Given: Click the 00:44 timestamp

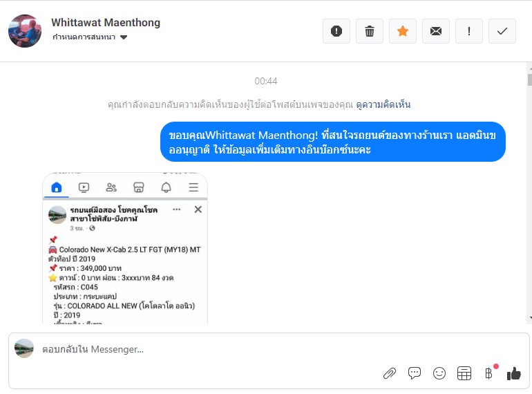Looking at the screenshot, I should click(x=266, y=81).
